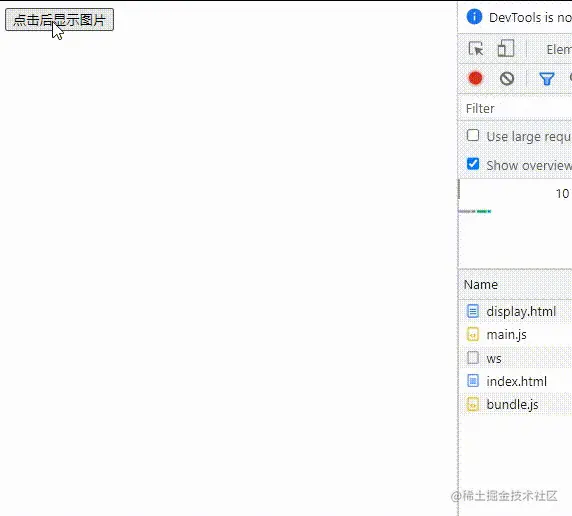Click the ws request type icon
This screenshot has height=516, width=572.
tap(473, 358)
